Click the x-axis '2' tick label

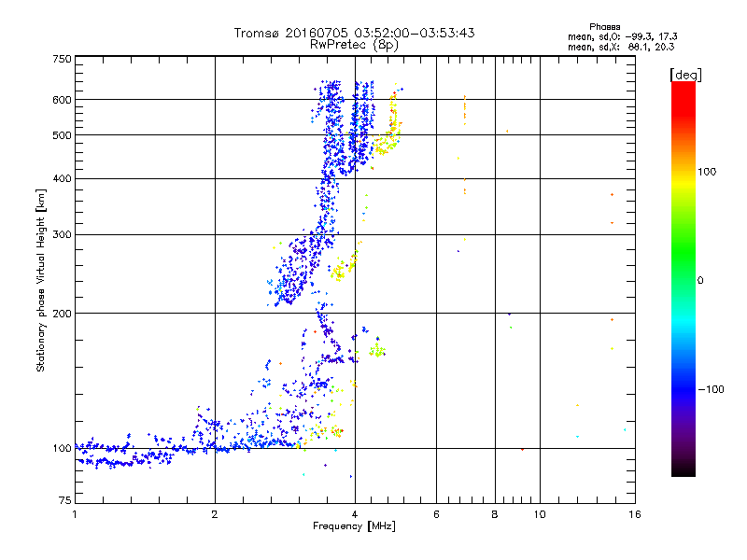point(215,514)
